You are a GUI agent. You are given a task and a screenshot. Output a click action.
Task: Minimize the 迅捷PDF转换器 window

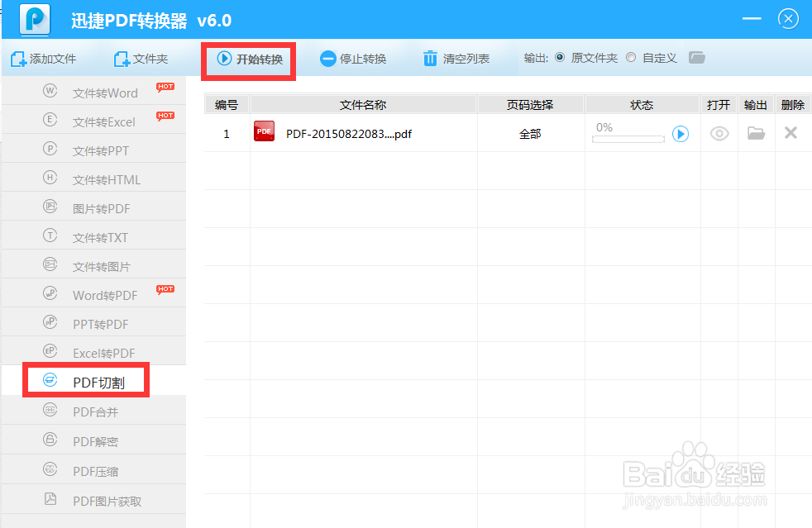point(752,19)
